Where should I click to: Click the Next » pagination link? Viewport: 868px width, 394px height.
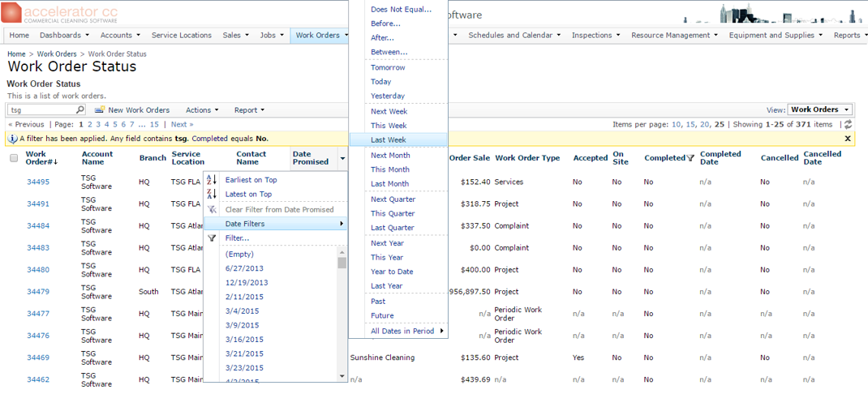pyautogui.click(x=183, y=125)
